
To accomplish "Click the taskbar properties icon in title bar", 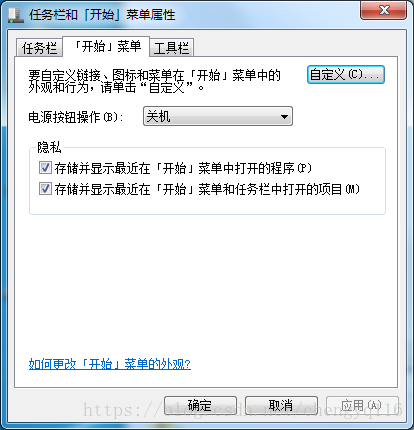I will [16, 15].
